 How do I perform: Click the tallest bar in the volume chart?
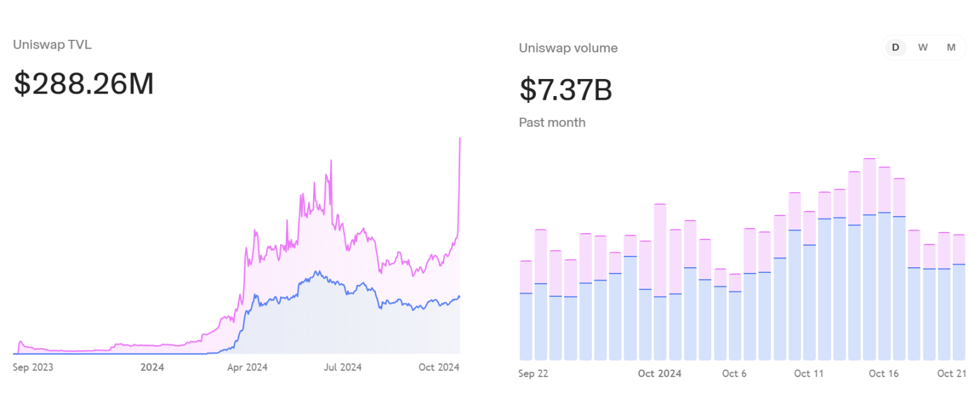coord(870,259)
